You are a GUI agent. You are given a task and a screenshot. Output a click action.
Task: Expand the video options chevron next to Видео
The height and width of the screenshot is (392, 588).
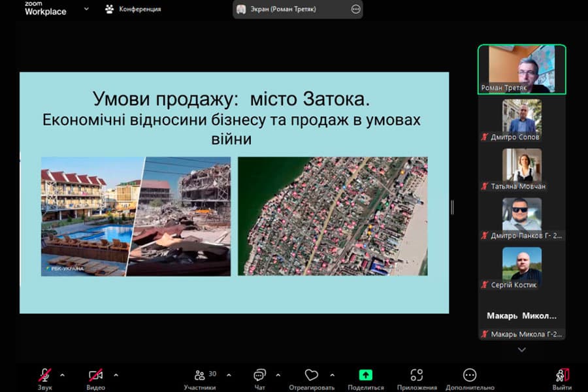(116, 374)
